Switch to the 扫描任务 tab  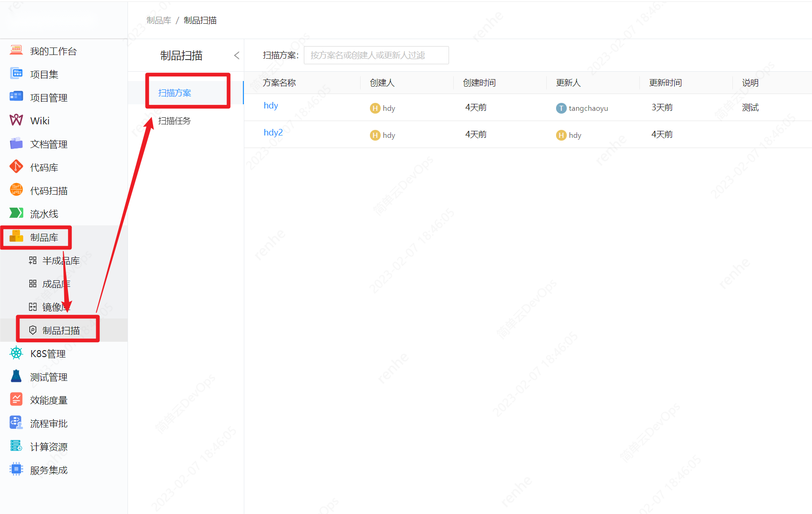[174, 121]
